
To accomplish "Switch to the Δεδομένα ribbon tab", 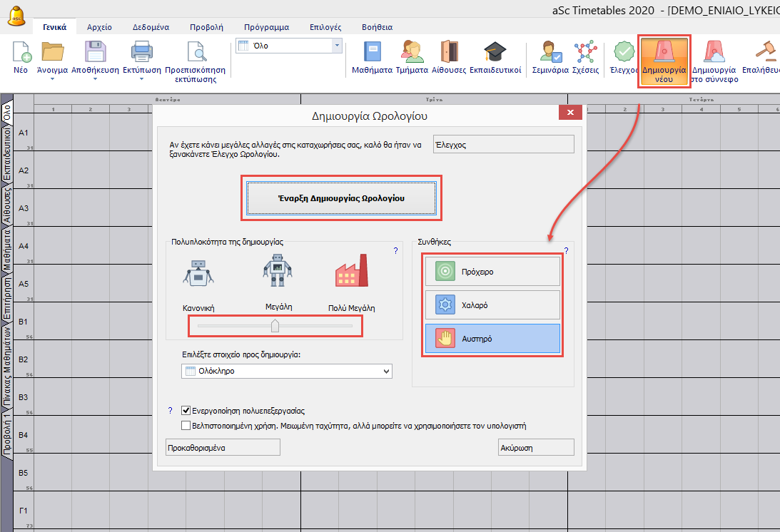I will tap(148, 27).
